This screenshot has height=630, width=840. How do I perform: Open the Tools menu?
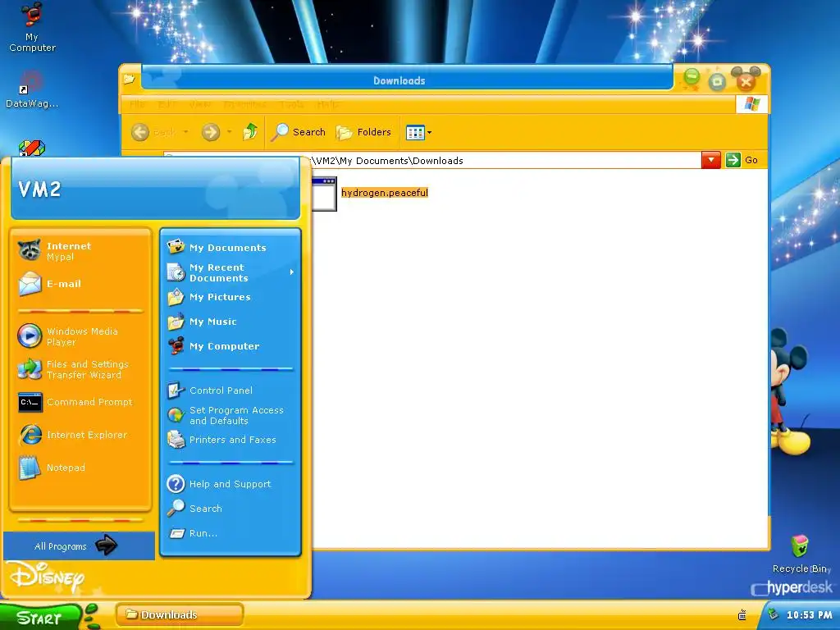[292, 104]
